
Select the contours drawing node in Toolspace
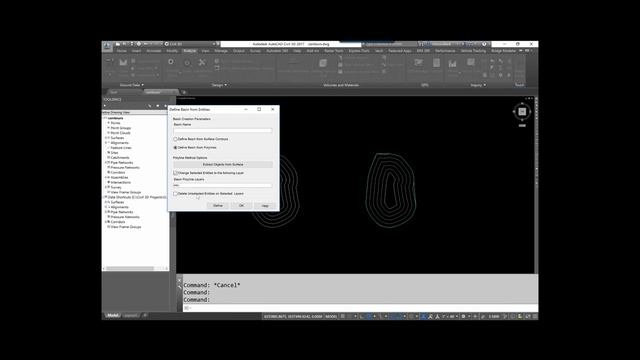(115, 118)
